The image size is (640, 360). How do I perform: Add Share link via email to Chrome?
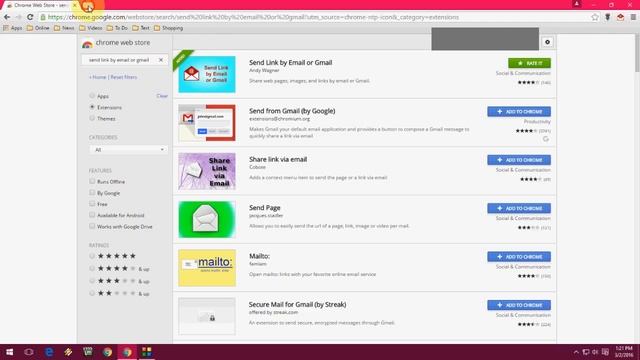(519, 160)
